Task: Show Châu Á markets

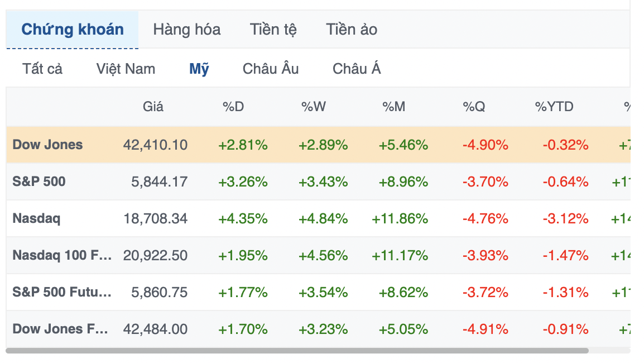Action: coord(357,69)
